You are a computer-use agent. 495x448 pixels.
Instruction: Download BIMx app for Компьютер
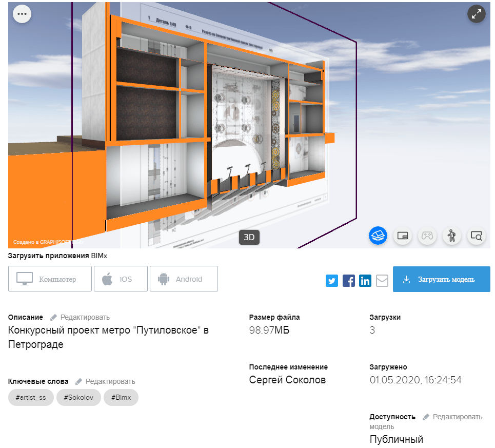tap(50, 279)
